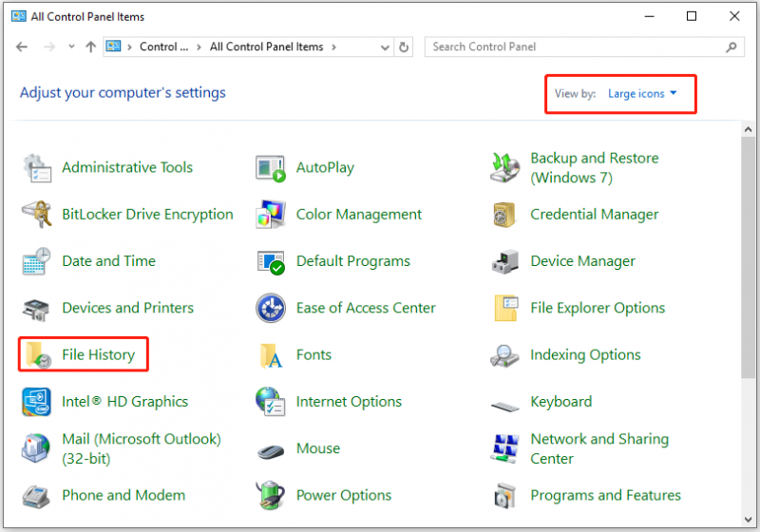The height and width of the screenshot is (532, 760).
Task: Refresh the Control Panel view
Action: 403,47
